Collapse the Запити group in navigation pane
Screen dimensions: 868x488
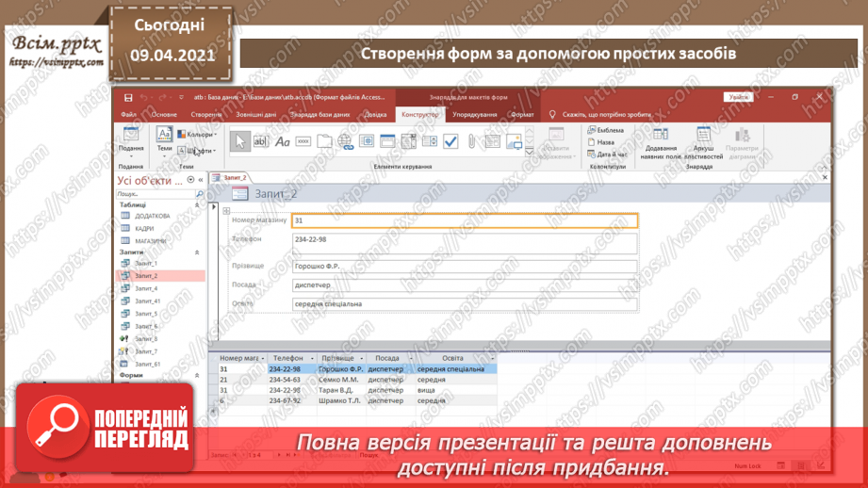(198, 252)
